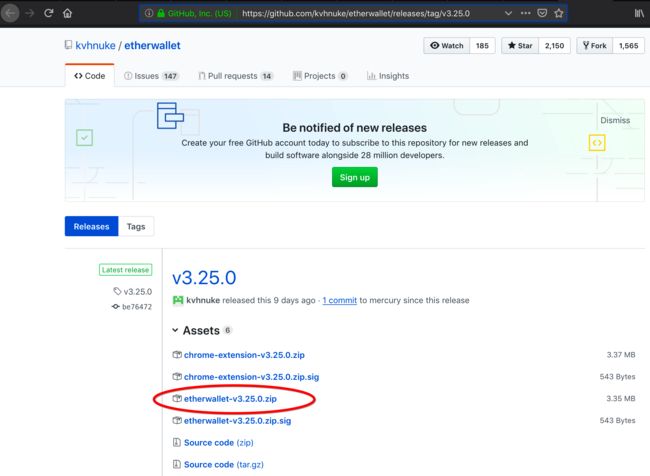Go back with the browser back arrow
650x476 pixels.
[x=10, y=13]
